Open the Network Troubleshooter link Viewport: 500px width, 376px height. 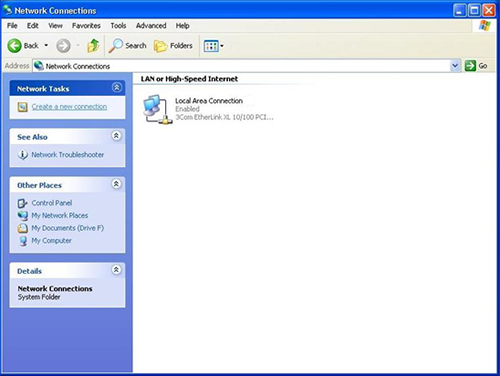click(68, 155)
